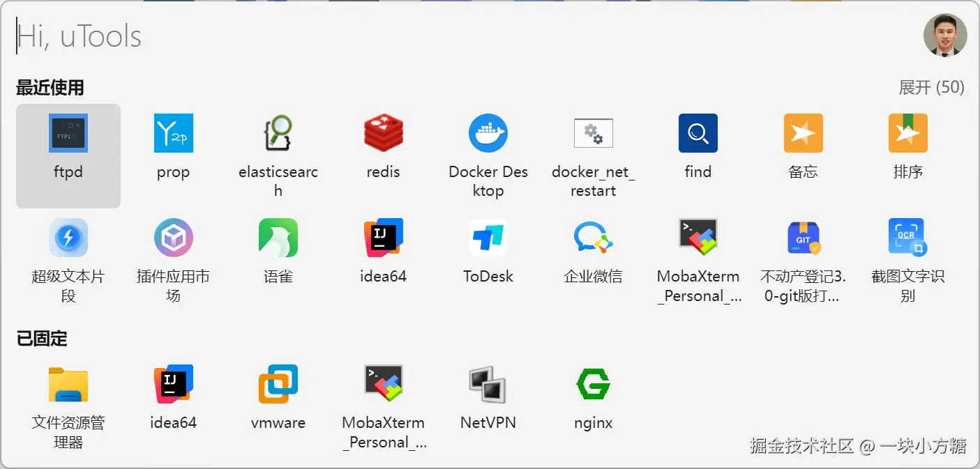980x469 pixels.
Task: Launch idea64 from the pinned section
Action: [173, 384]
